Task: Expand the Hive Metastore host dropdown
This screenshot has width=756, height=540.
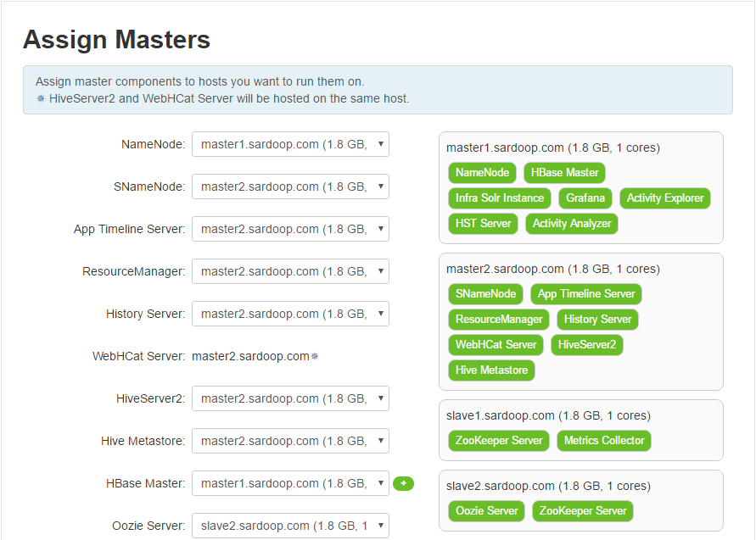Action: click(x=290, y=441)
